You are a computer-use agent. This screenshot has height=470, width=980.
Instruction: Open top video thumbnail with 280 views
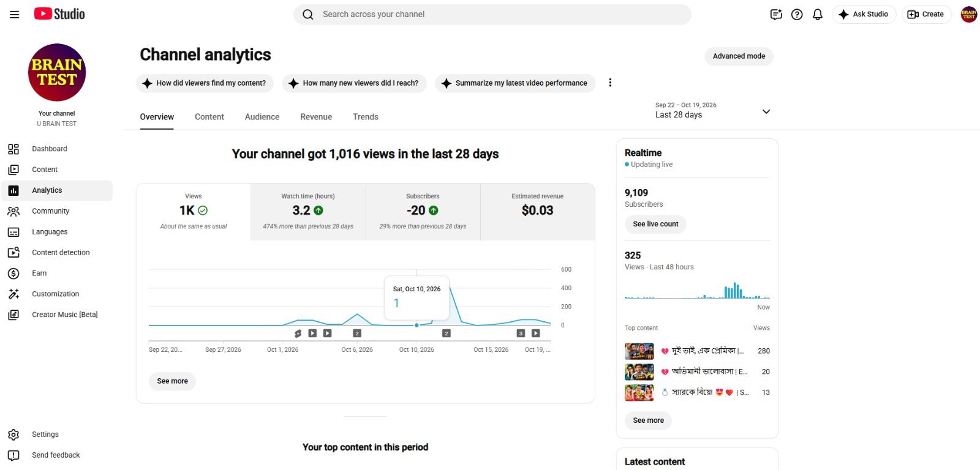(639, 351)
